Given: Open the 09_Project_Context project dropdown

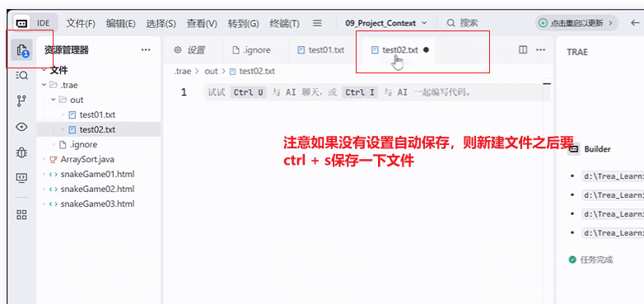Looking at the screenshot, I should pyautogui.click(x=385, y=23).
